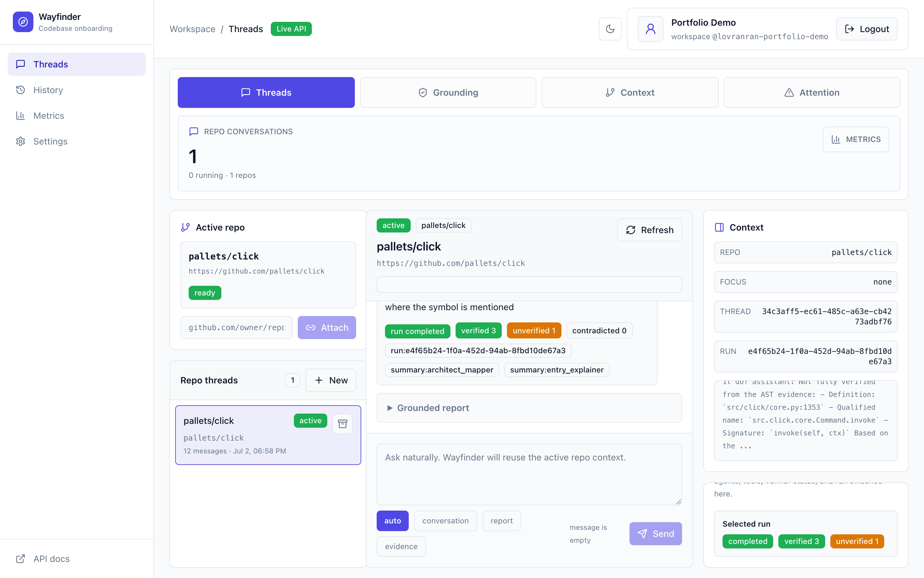
Task: Click the History clock icon in sidebar
Action: pos(21,90)
